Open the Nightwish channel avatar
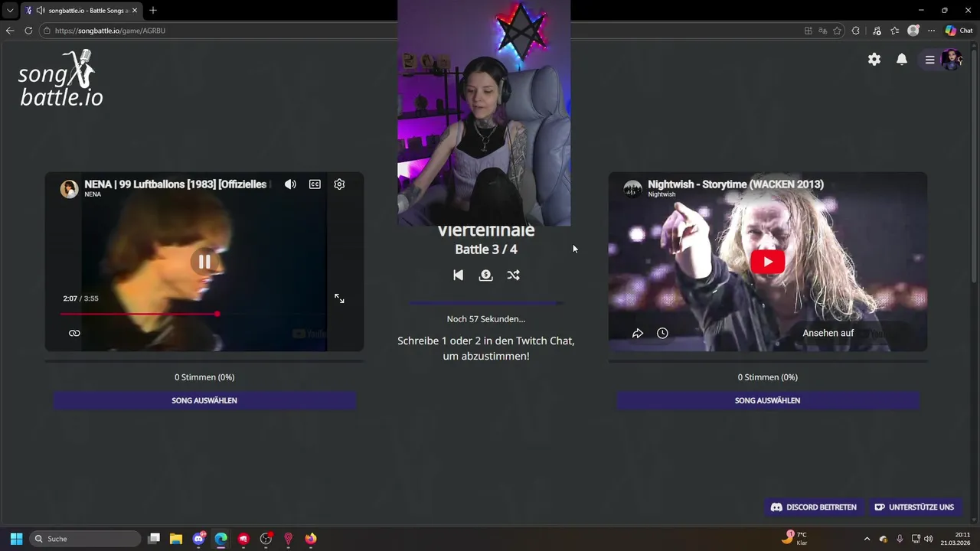 [632, 189]
